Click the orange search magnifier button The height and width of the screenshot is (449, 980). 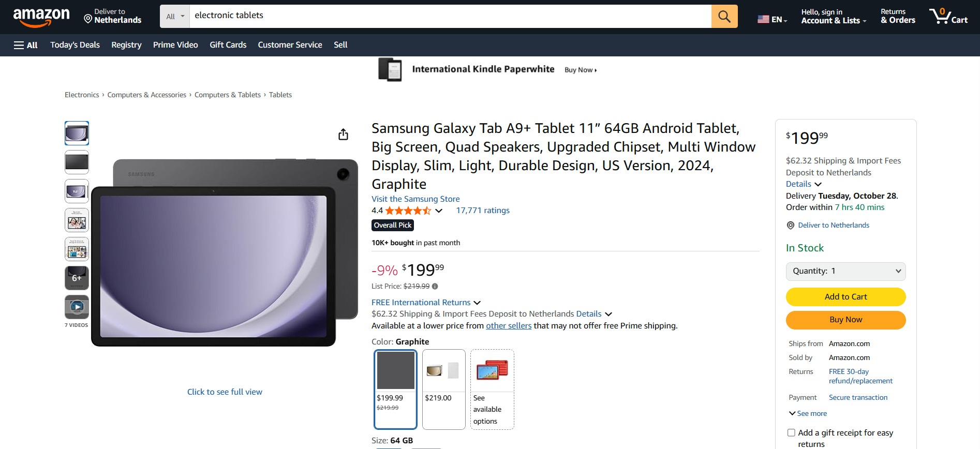click(x=724, y=17)
